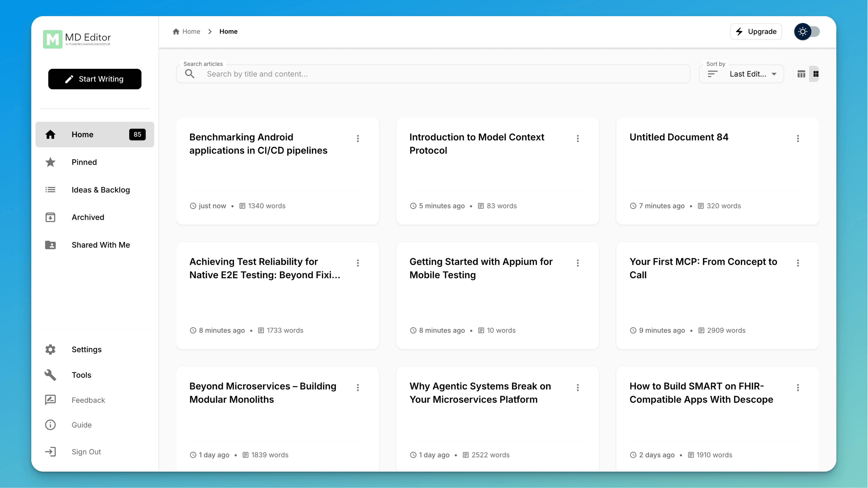The image size is (868, 488).
Task: Click the search magnifier icon
Action: click(190, 74)
